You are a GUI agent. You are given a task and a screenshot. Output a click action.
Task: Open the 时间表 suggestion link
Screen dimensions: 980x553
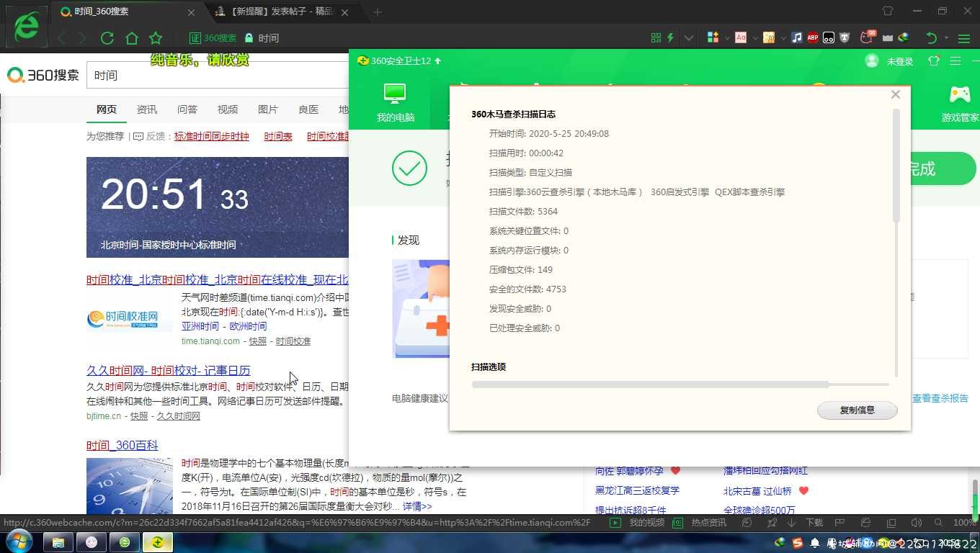pos(278,136)
